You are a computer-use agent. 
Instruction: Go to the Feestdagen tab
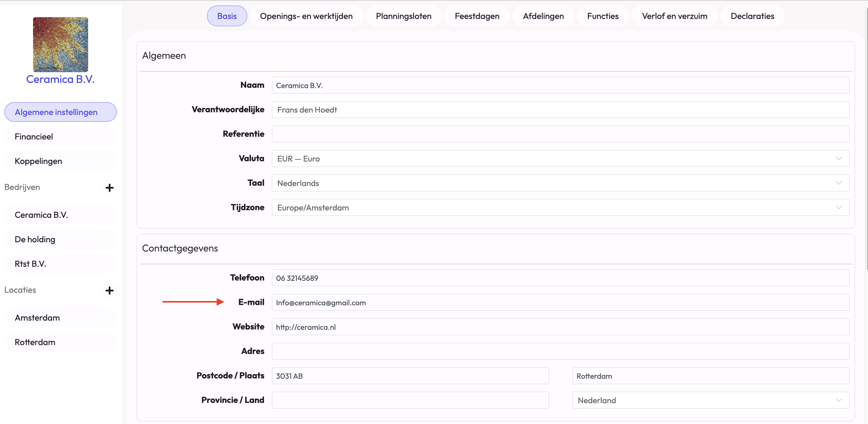click(x=477, y=16)
